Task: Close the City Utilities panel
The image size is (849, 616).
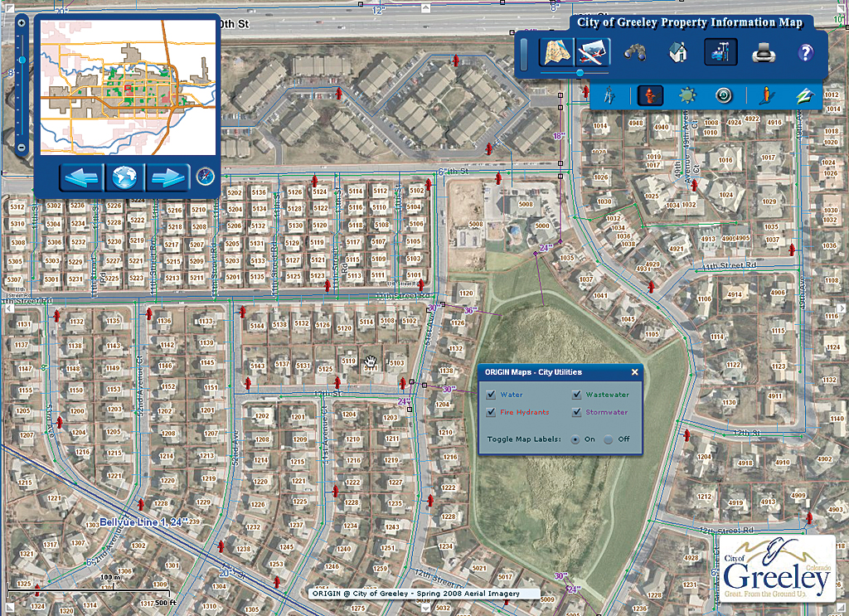Action: 634,372
